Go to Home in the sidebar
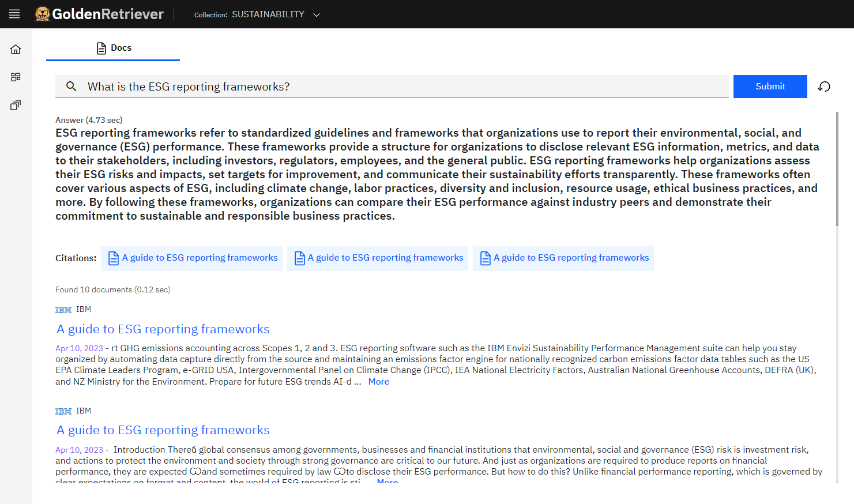854x504 pixels. pos(16,50)
